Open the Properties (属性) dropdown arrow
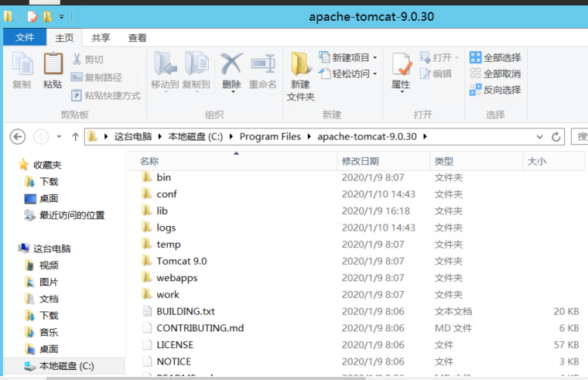The height and width of the screenshot is (380, 588). (x=402, y=92)
